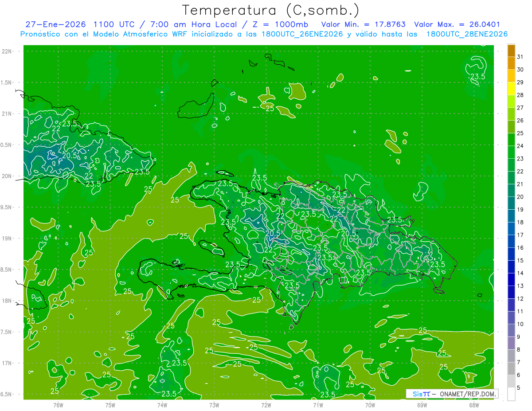Click the '76W' longitude axis label

(58, 405)
